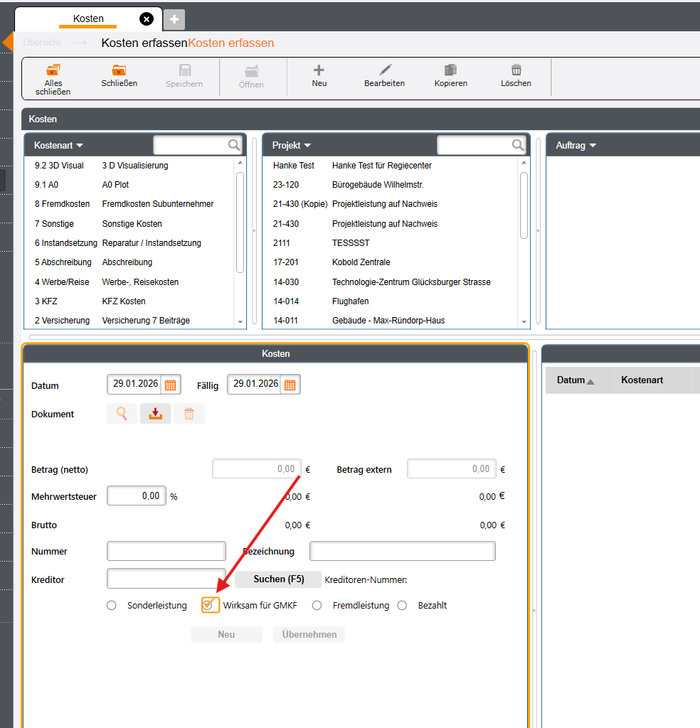Click the Kopieren icon in toolbar
This screenshot has height=728, width=700.
(x=450, y=70)
